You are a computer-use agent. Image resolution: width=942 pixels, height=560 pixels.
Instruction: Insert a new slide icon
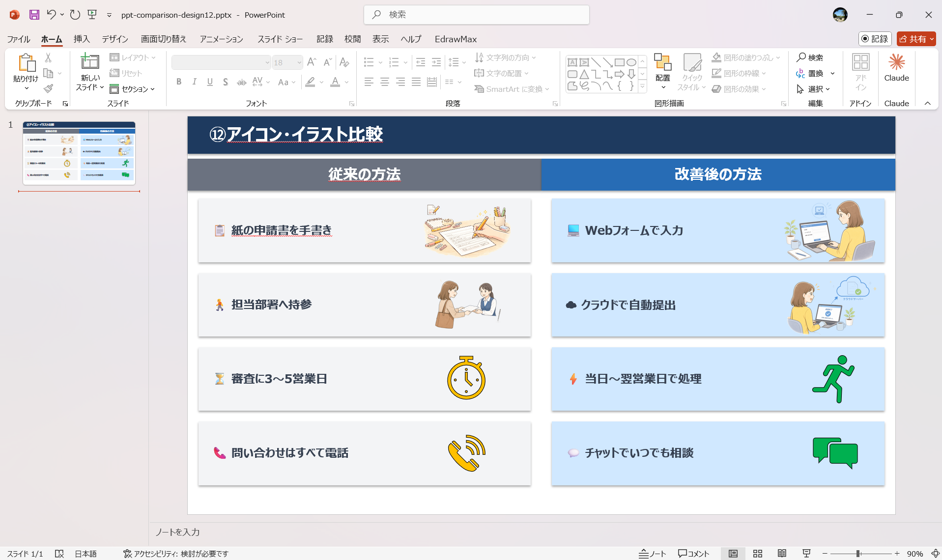90,61
